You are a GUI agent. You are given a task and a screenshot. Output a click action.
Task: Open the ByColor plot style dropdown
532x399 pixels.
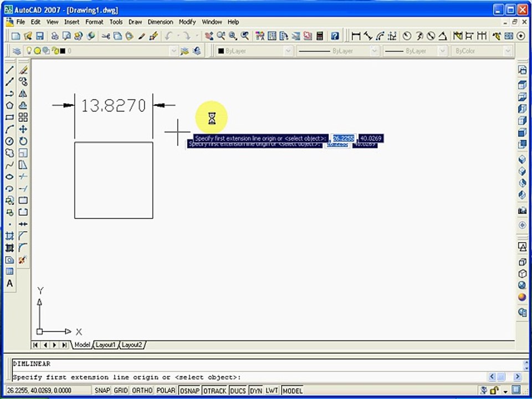click(x=508, y=51)
